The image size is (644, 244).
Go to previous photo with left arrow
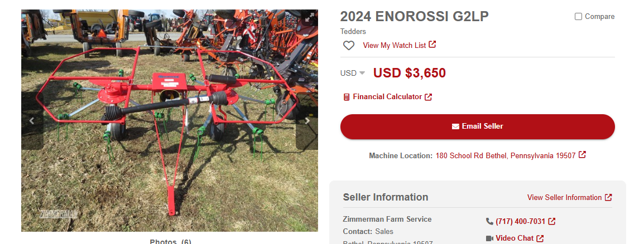click(x=32, y=120)
